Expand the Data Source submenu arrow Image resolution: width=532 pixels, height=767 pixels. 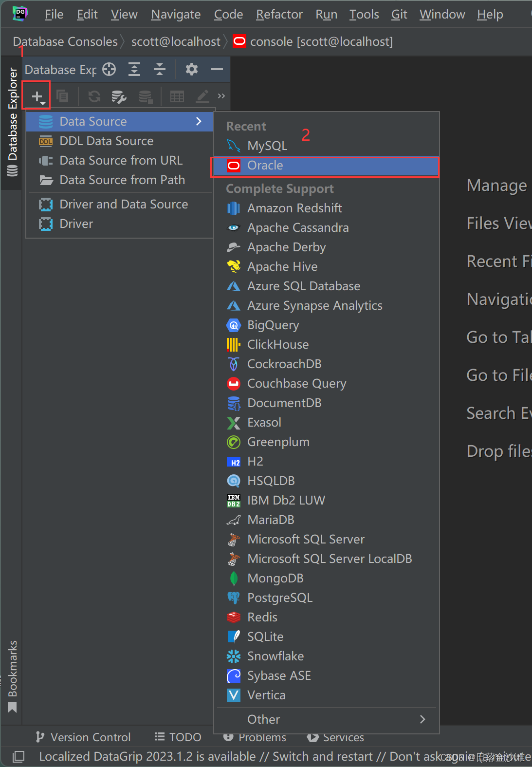coord(199,121)
